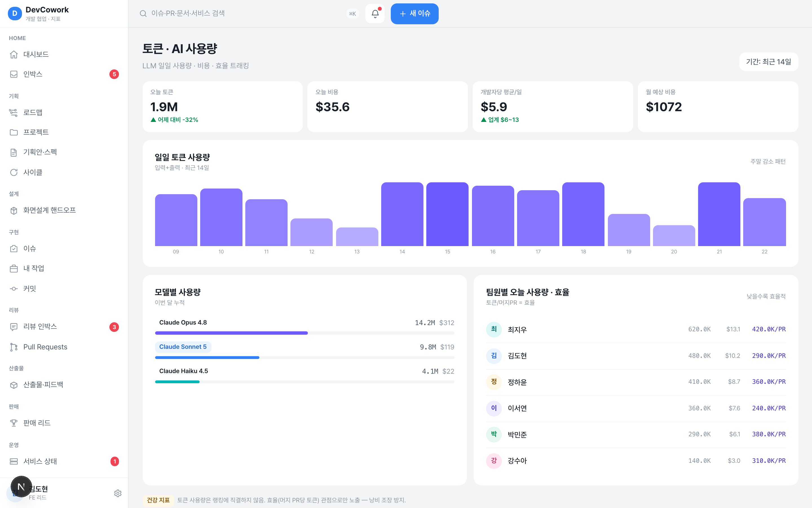Click the 커밋 commit icon
Viewport: 812px width, 508px height.
(x=14, y=289)
